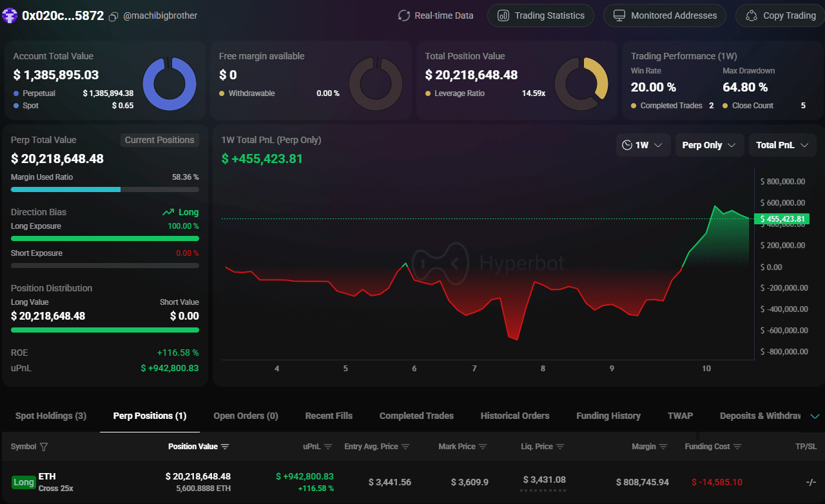
Task: Sort by Margin column icon
Action: pyautogui.click(x=663, y=447)
